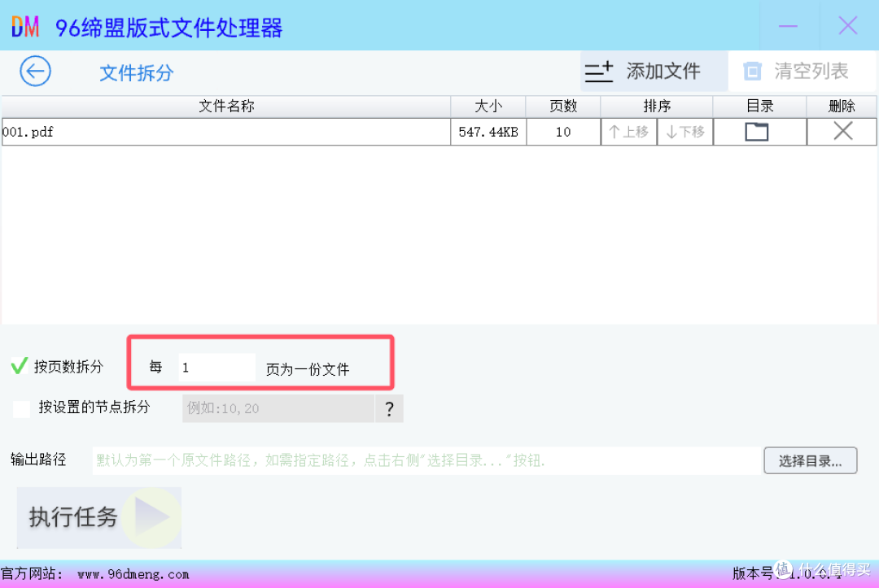This screenshot has width=879, height=588.
Task: Click the 选择目录... button
Action: 810,460
